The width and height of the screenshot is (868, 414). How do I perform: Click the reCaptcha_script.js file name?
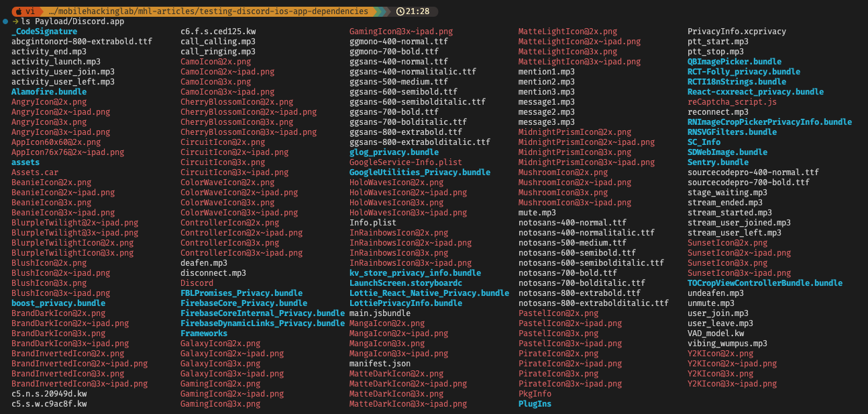733,102
